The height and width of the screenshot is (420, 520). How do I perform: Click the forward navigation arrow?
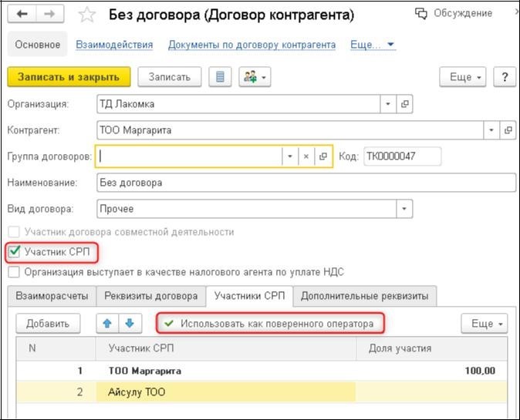(49, 14)
